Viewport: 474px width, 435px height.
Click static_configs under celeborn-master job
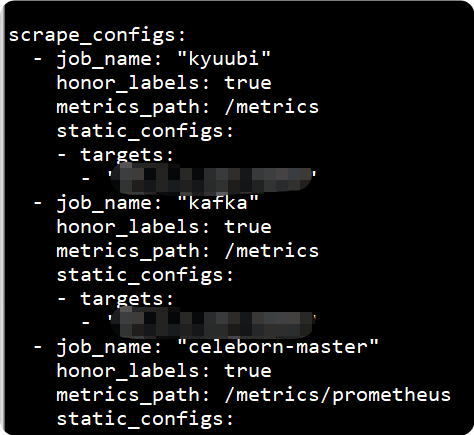click(x=145, y=419)
